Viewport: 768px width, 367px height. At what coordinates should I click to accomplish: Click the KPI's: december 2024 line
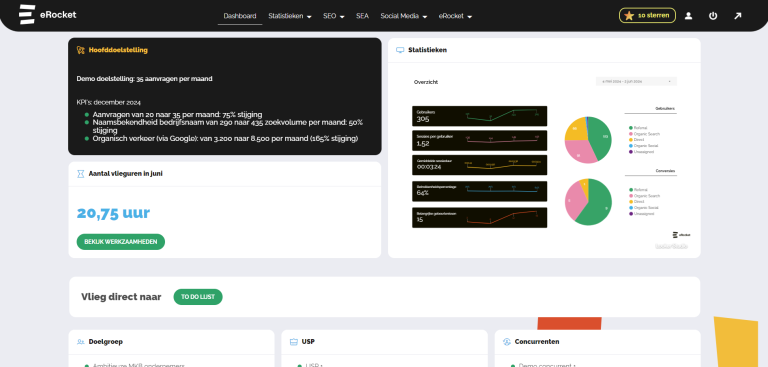109,102
